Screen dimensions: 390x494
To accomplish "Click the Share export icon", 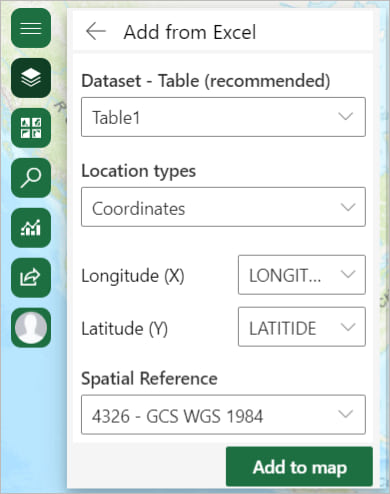I will click(x=31, y=278).
